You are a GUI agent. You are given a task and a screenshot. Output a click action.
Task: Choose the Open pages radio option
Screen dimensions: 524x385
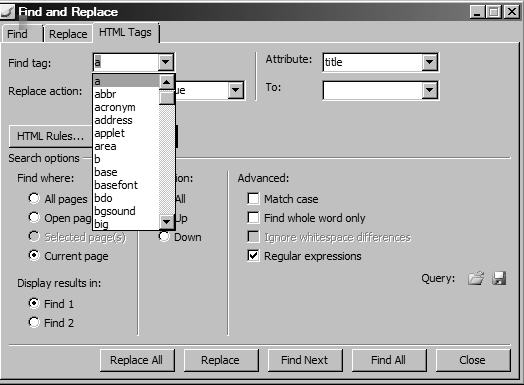(34, 217)
